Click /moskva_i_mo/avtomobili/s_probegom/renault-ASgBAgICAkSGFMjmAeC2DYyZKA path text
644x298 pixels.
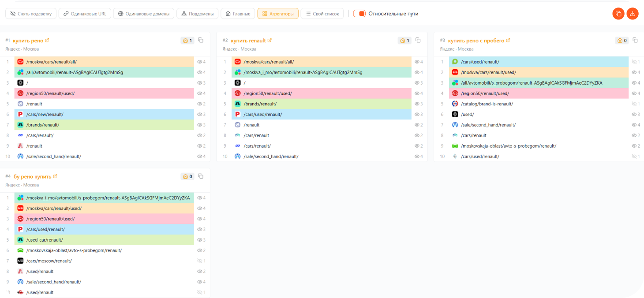pyautogui.click(x=108, y=198)
